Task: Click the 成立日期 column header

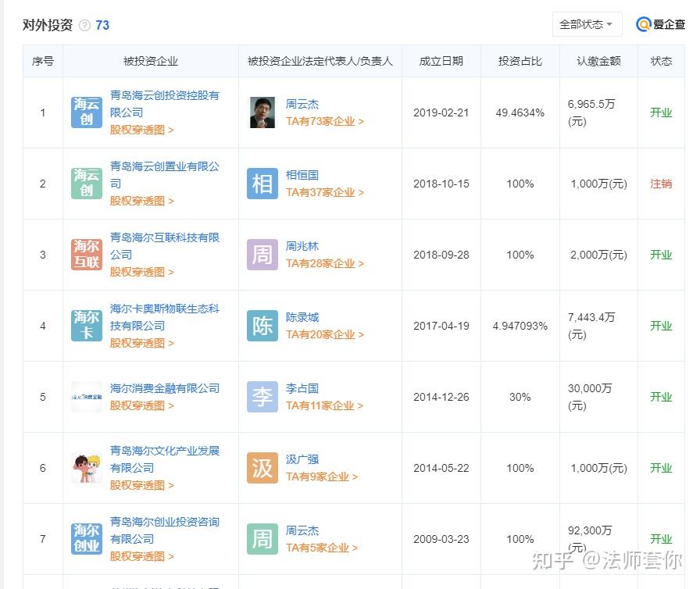Action: click(x=441, y=61)
